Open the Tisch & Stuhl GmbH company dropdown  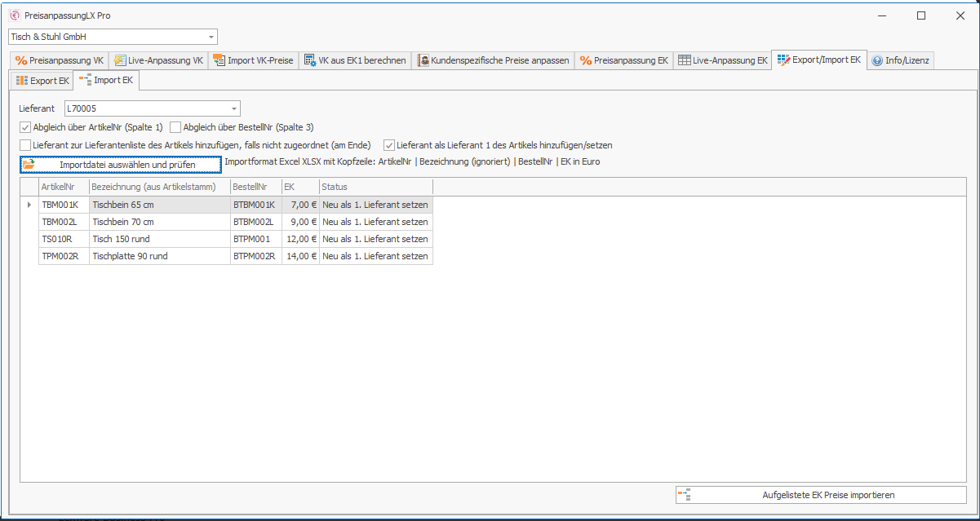(x=211, y=38)
